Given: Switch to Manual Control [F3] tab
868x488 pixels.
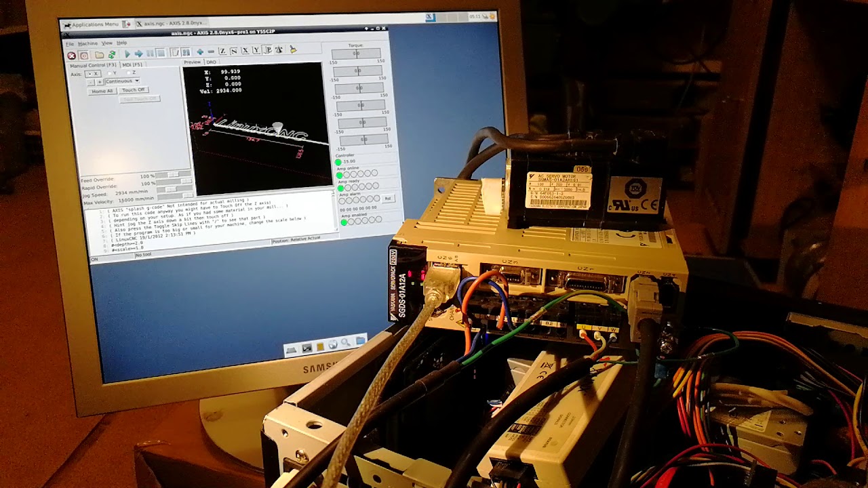Looking at the screenshot, I should pyautogui.click(x=93, y=65).
